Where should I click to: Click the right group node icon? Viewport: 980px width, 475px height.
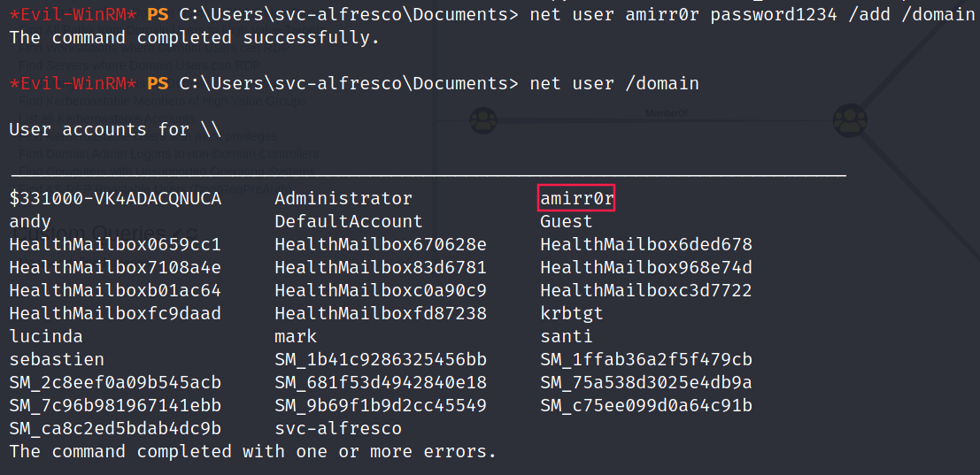pyautogui.click(x=850, y=117)
